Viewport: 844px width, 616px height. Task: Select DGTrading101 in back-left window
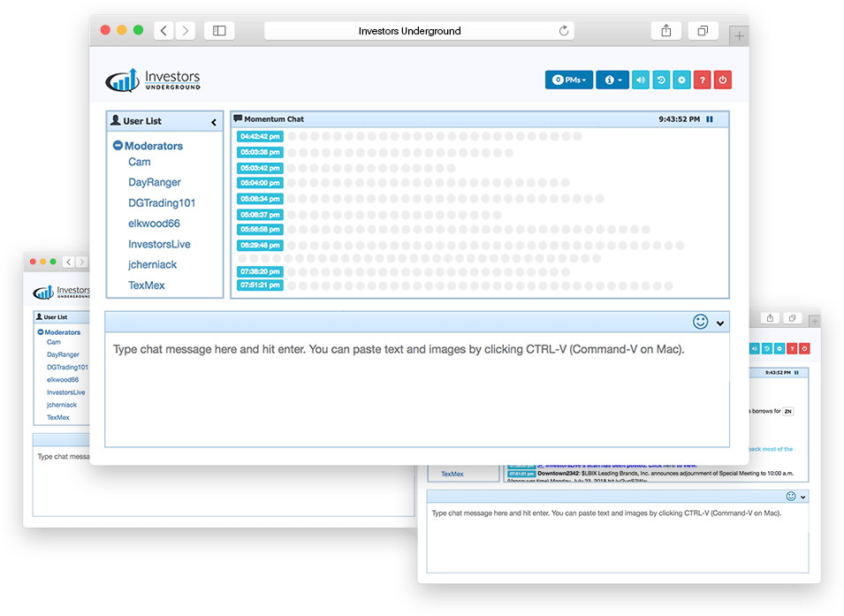coord(67,368)
